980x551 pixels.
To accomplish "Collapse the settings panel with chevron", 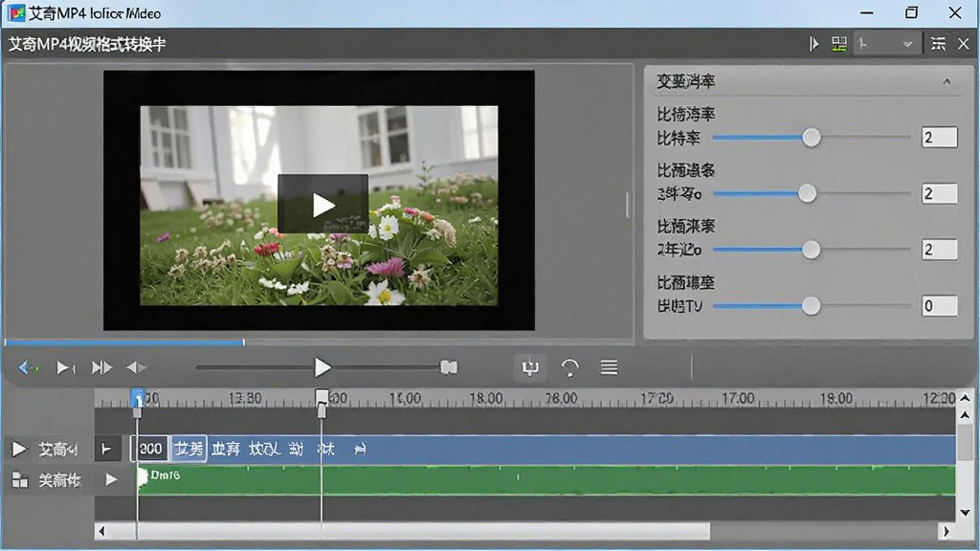I will point(947,81).
